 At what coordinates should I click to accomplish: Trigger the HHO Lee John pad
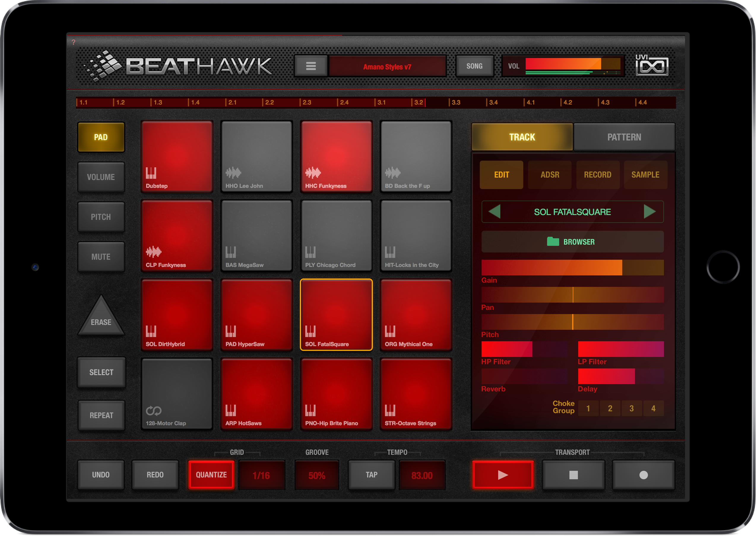click(257, 156)
